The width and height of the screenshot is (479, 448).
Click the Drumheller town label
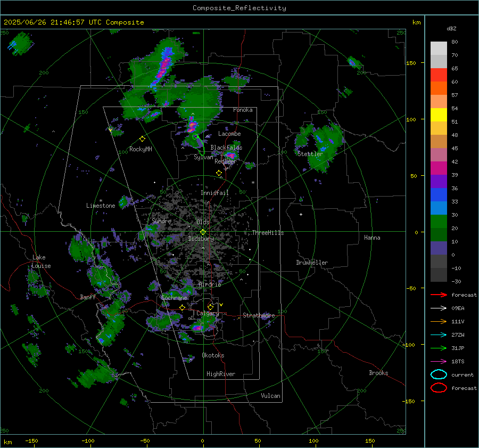tap(312, 263)
